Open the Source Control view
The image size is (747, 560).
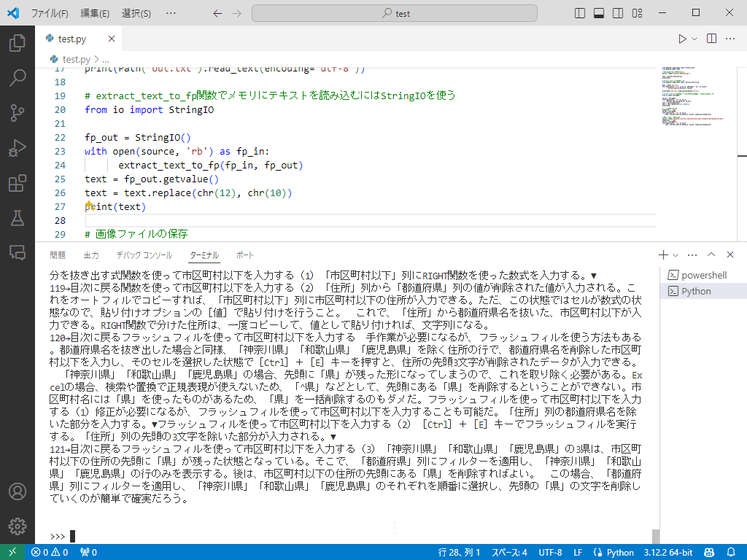[17, 113]
